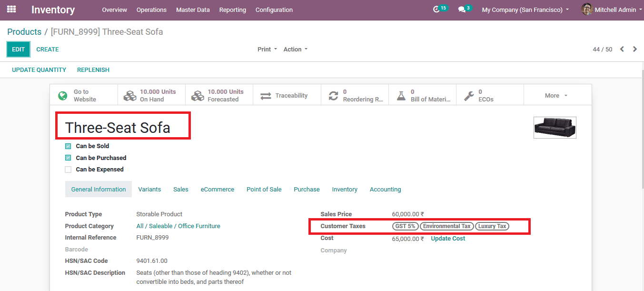Switch to the Variants tab
Image resolution: width=644 pixels, height=291 pixels.
[149, 189]
